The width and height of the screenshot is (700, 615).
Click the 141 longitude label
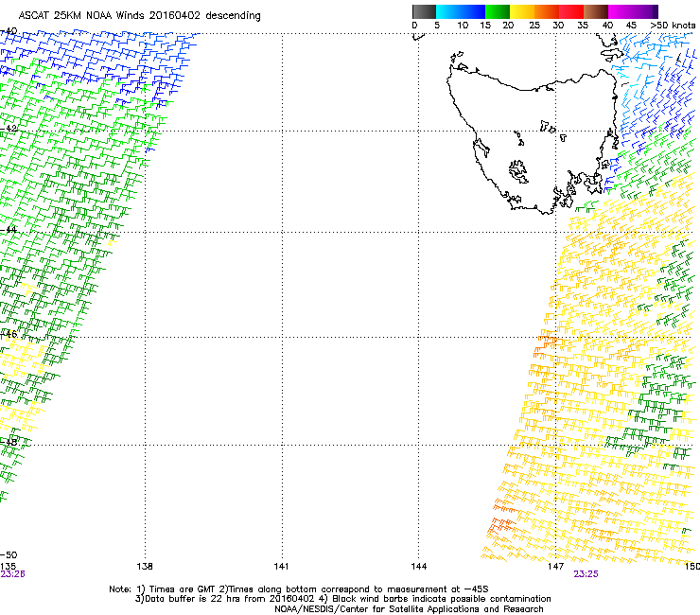[x=281, y=567]
